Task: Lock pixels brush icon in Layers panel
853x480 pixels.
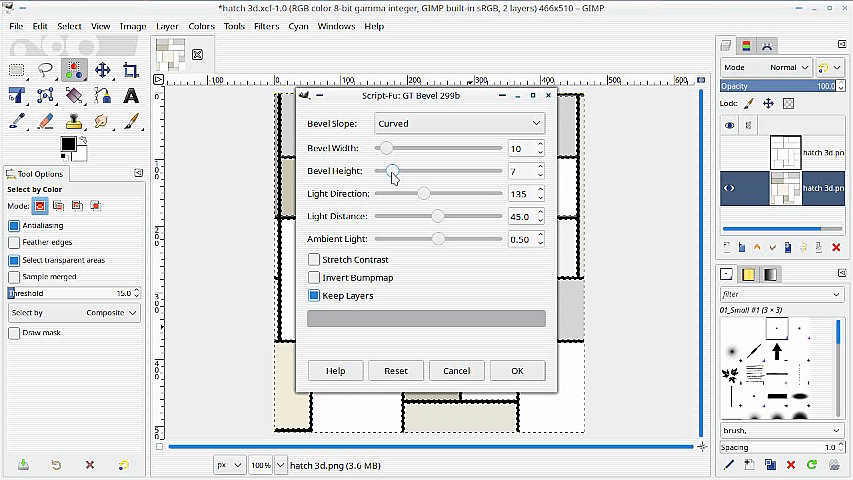Action: (x=749, y=103)
